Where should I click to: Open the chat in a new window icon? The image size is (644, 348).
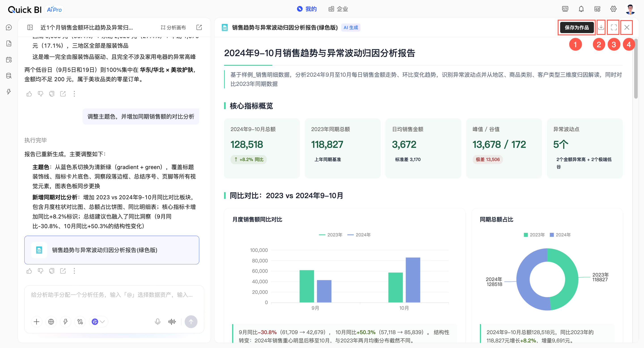199,28
